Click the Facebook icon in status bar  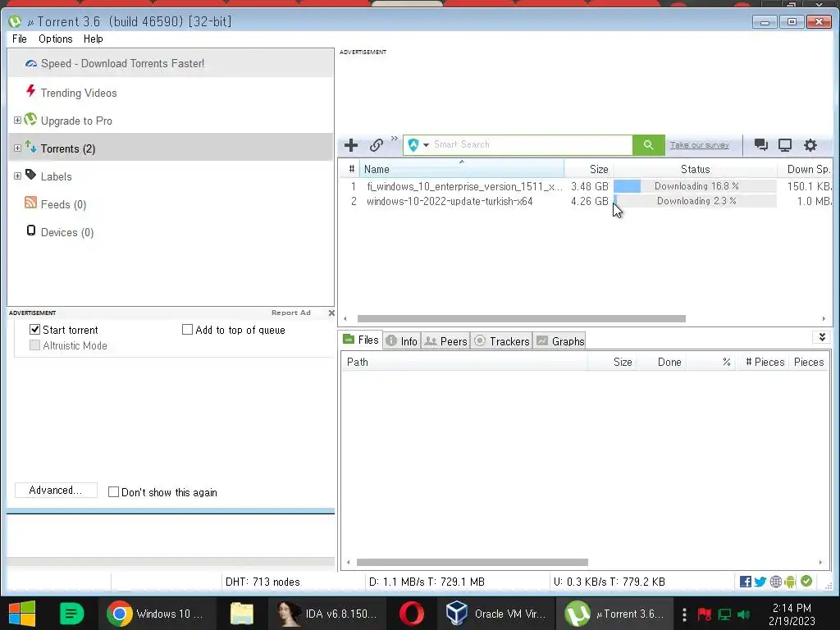pyautogui.click(x=745, y=582)
